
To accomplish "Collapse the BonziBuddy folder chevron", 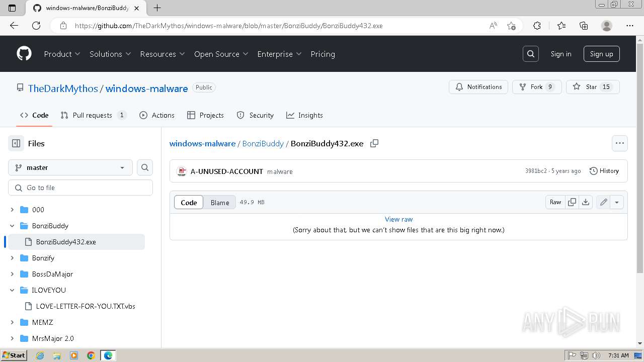I will pyautogui.click(x=12, y=226).
